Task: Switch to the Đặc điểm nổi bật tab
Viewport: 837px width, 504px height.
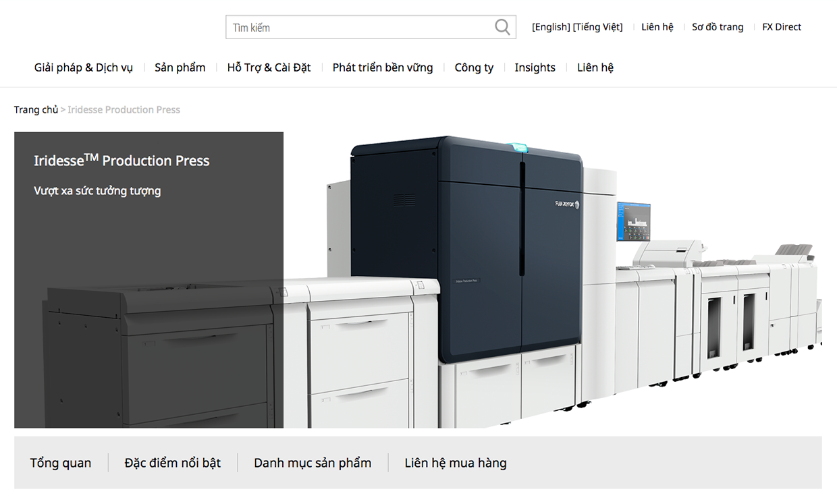Action: point(172,463)
